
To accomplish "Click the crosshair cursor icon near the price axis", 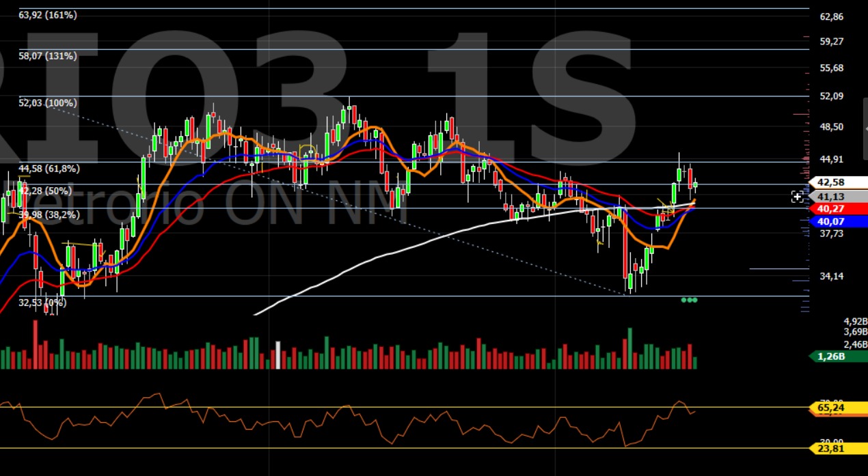I will [798, 197].
